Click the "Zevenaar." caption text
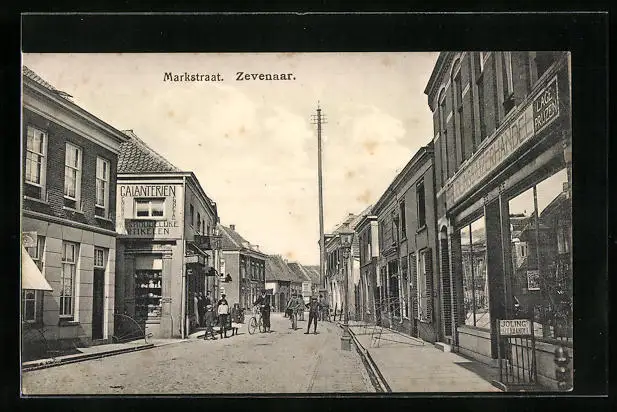This screenshot has width=617, height=412. click(265, 77)
